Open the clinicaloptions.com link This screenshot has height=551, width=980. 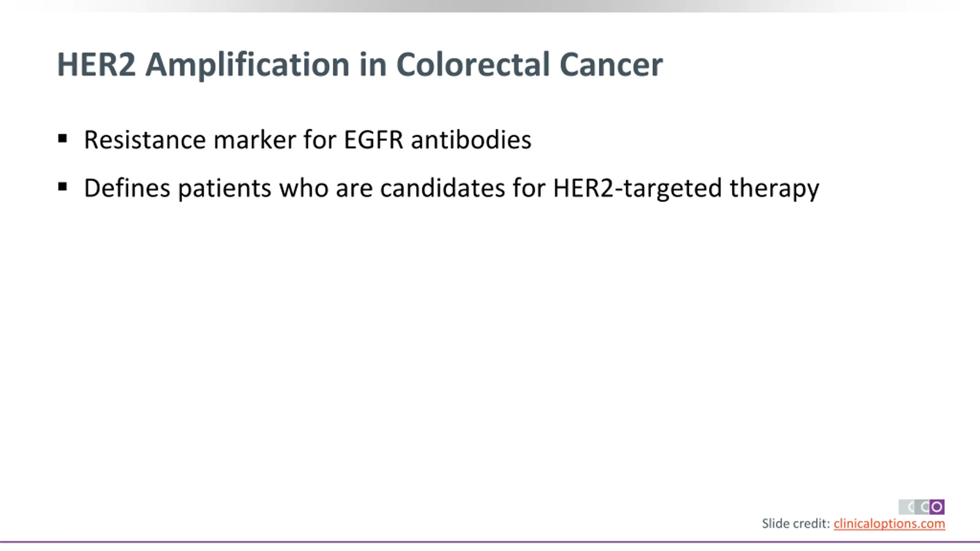889,523
